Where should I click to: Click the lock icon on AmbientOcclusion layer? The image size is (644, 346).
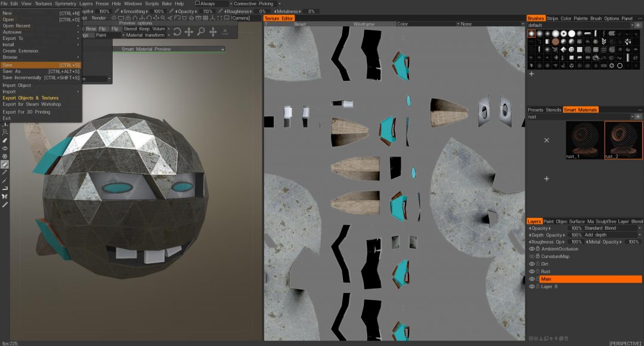pos(538,248)
